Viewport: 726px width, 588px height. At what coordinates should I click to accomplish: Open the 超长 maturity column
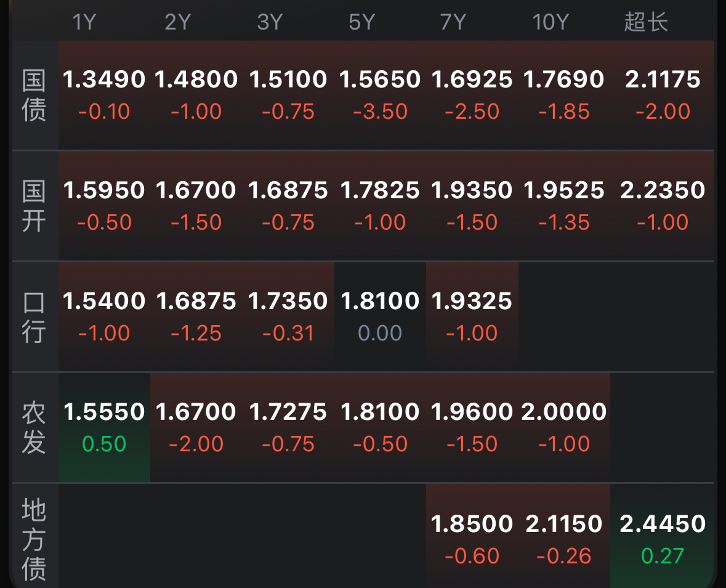pos(646,23)
